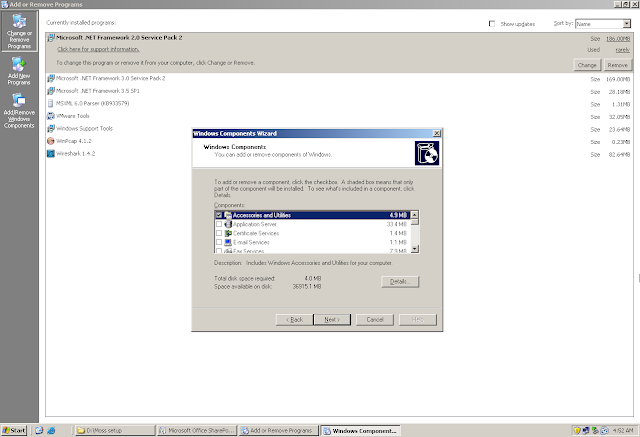Screen dimensions: 640x437
Task: Select E-mail Services row text
Action: [251, 242]
